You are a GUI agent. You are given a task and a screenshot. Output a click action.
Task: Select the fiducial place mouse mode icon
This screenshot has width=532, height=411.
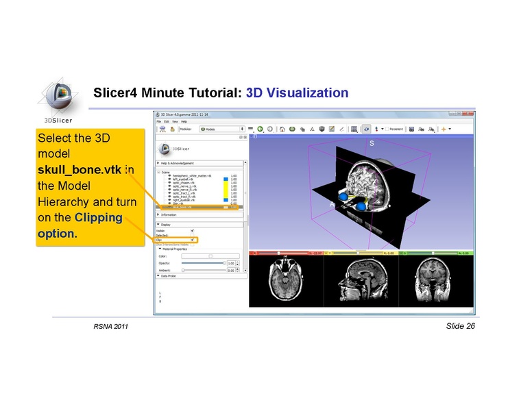[376, 129]
